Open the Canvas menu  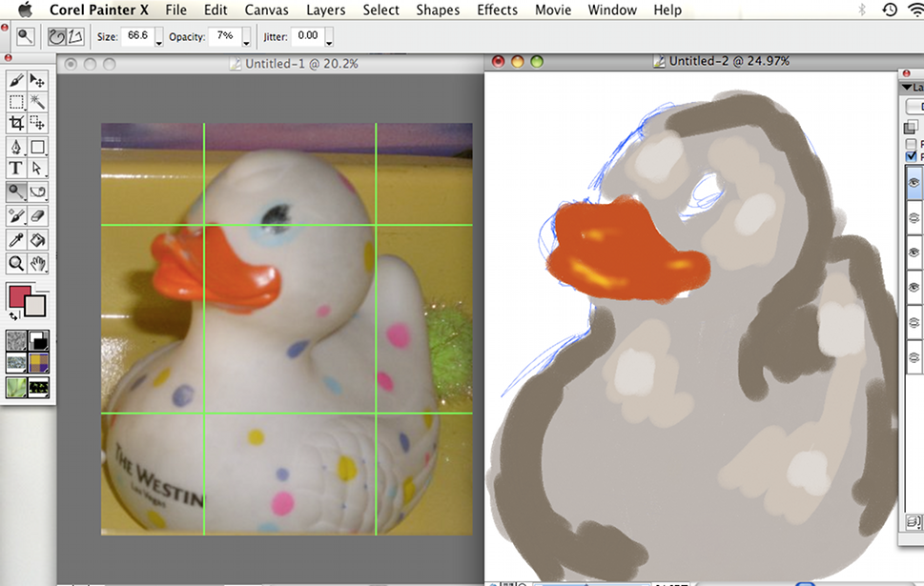(x=266, y=10)
